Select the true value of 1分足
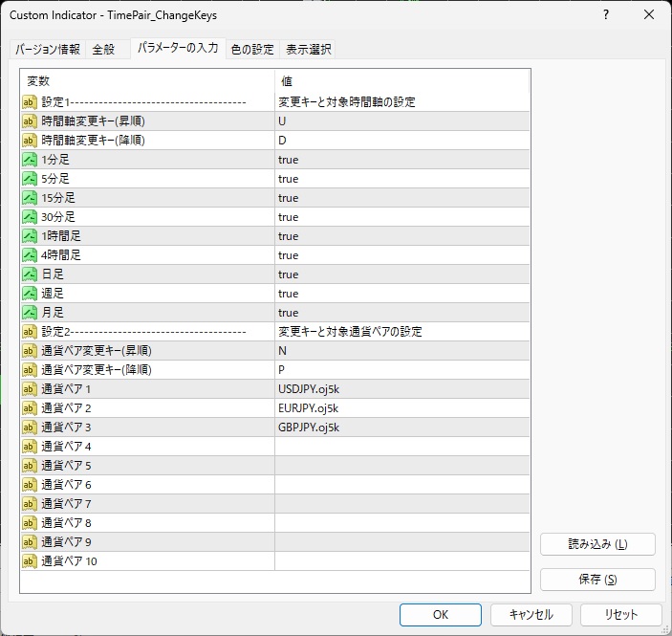This screenshot has height=636, width=672. (288, 160)
